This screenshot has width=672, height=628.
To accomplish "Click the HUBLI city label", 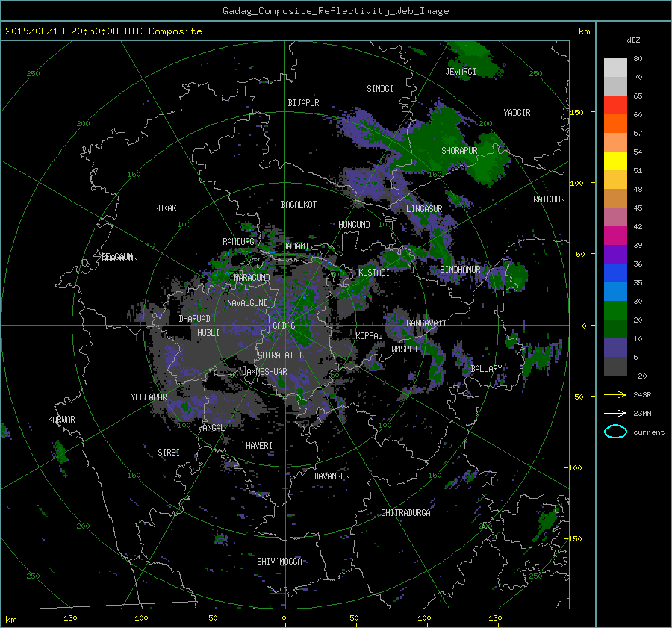I will [x=208, y=332].
